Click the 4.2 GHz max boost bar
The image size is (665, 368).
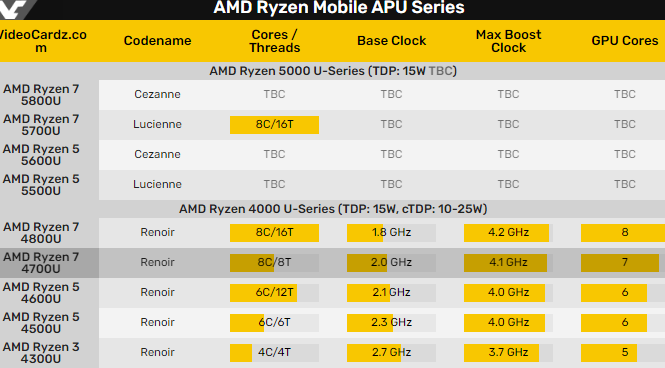pyautogui.click(x=509, y=233)
